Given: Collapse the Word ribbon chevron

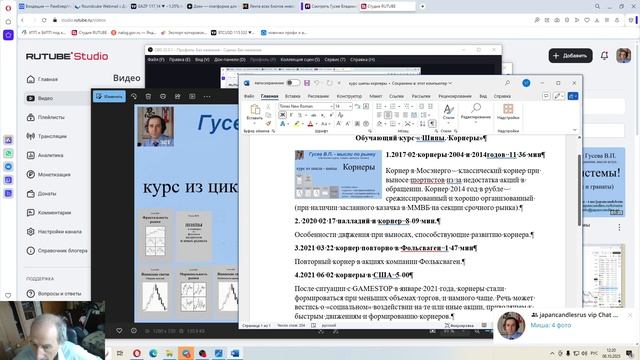Looking at the screenshot, I should [x=575, y=130].
